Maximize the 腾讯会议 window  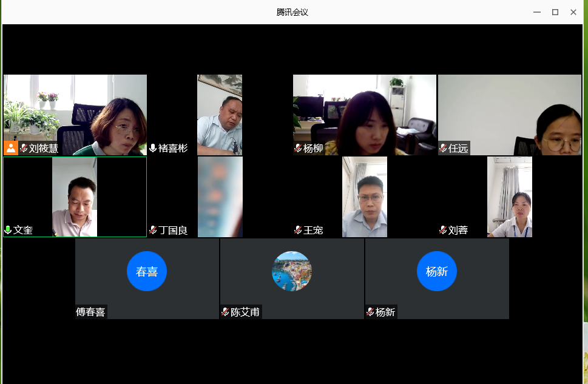[555, 12]
